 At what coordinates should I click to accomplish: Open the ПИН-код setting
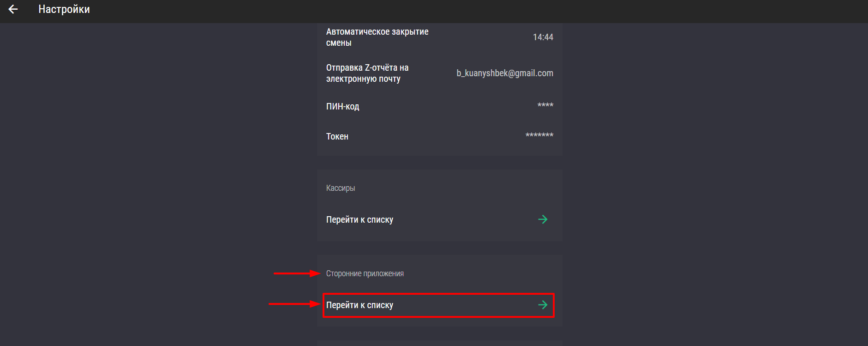[439, 106]
